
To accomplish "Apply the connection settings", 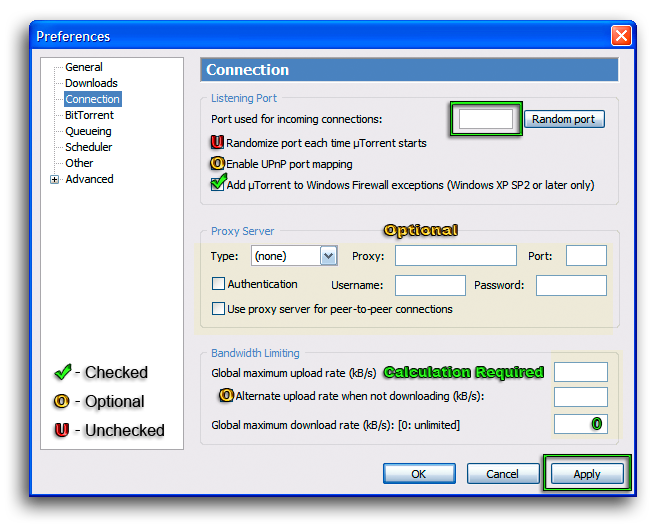I will (x=587, y=474).
